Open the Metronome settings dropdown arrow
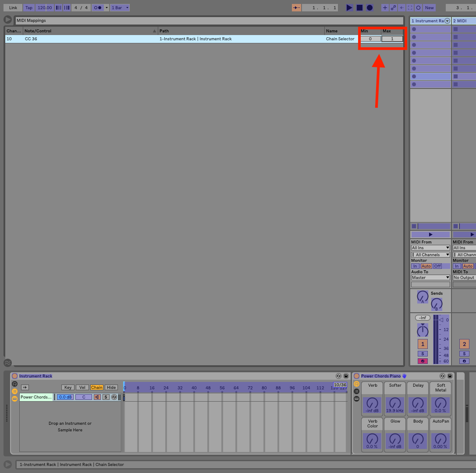This screenshot has width=476, height=473. click(107, 7)
